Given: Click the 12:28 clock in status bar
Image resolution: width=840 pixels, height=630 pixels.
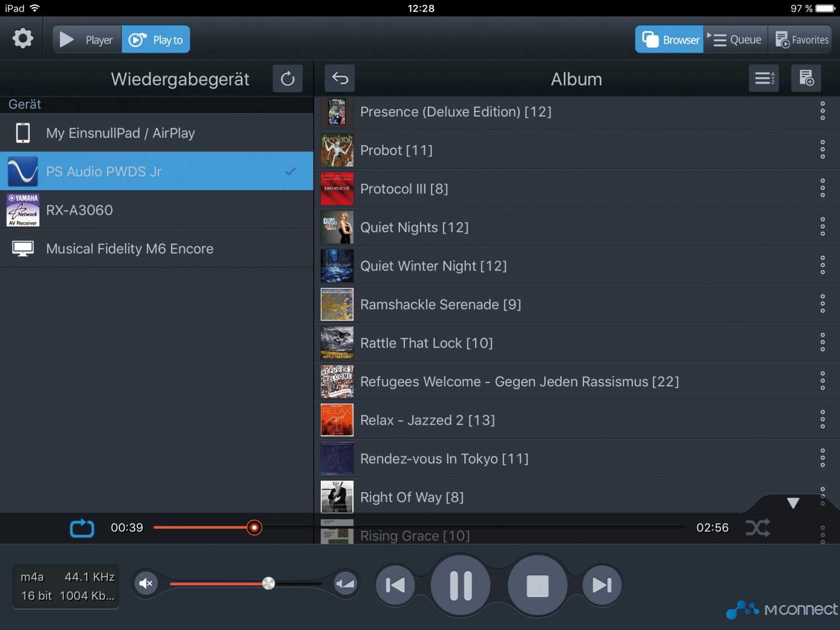Looking at the screenshot, I should pyautogui.click(x=421, y=8).
